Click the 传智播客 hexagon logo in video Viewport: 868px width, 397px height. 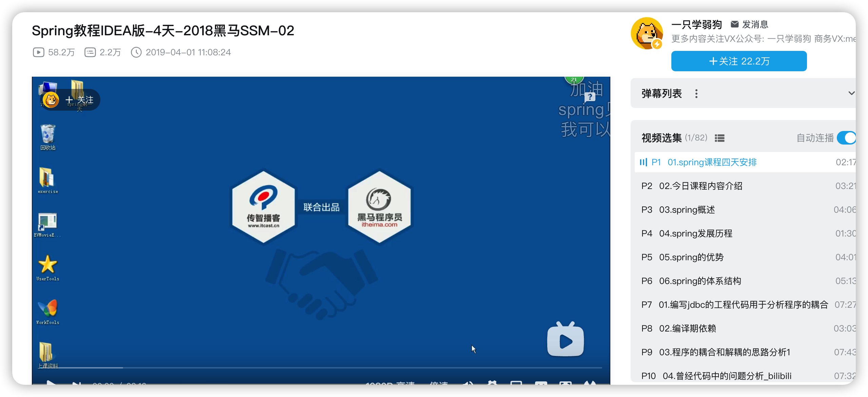[x=263, y=207]
